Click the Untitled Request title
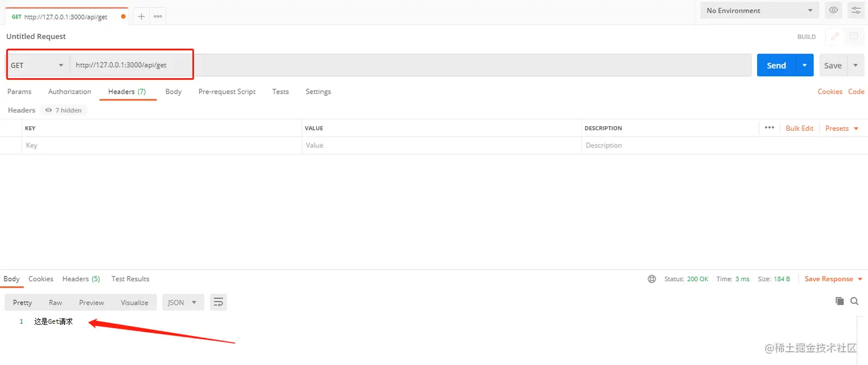 (36, 36)
